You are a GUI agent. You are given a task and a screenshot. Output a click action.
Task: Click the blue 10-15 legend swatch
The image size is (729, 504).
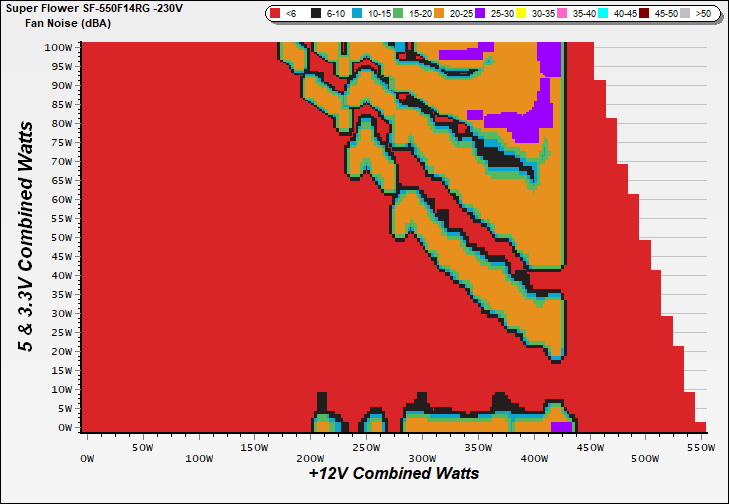359,14
